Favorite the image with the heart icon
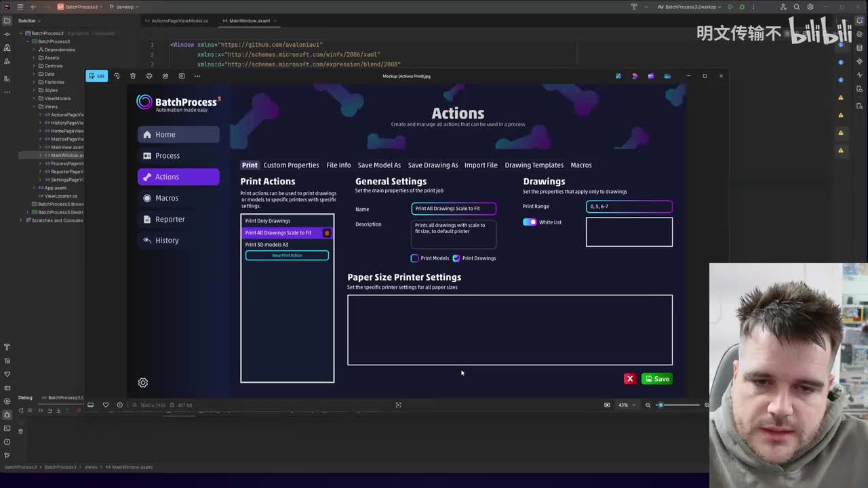The width and height of the screenshot is (868, 488). coord(106,405)
